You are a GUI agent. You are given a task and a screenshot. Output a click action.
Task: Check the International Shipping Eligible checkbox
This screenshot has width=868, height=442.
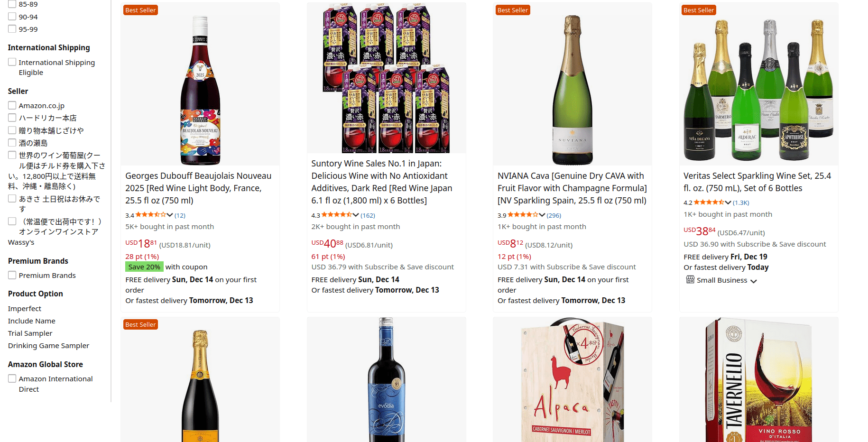point(12,62)
